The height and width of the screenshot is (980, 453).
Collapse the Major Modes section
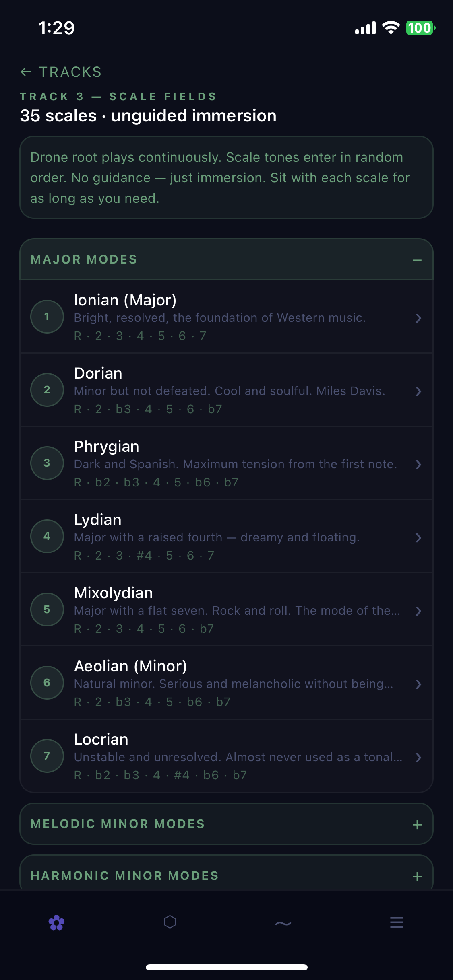(417, 260)
